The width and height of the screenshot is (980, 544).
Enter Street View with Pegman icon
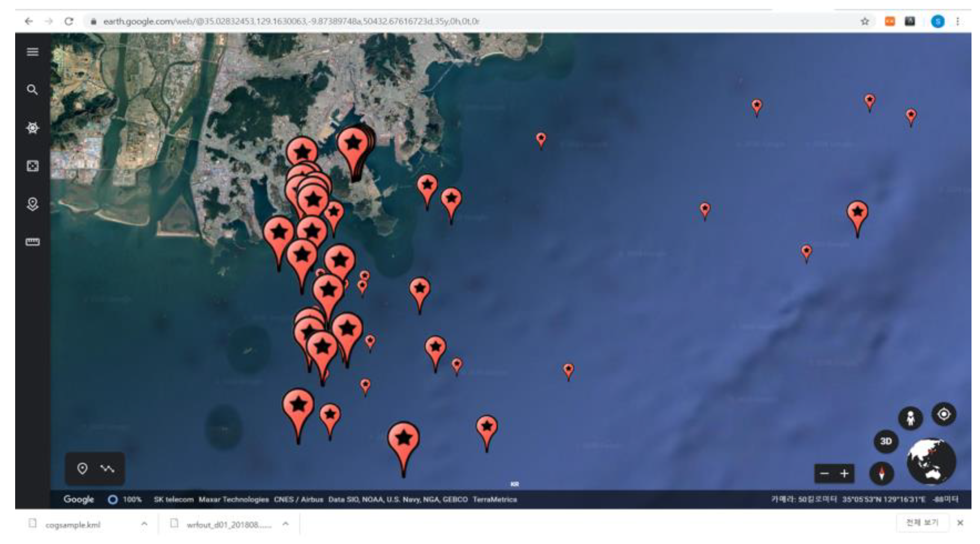(911, 419)
